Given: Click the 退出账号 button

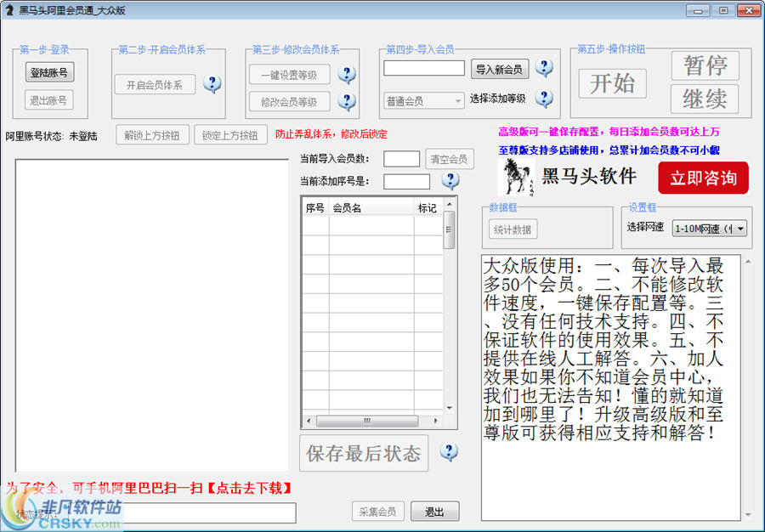Looking at the screenshot, I should (x=48, y=100).
